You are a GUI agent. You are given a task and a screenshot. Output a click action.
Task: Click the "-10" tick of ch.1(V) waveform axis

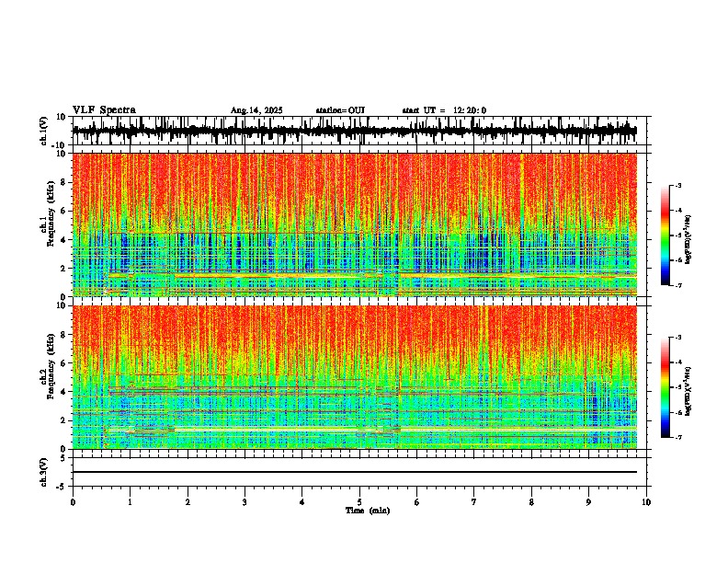coord(60,145)
